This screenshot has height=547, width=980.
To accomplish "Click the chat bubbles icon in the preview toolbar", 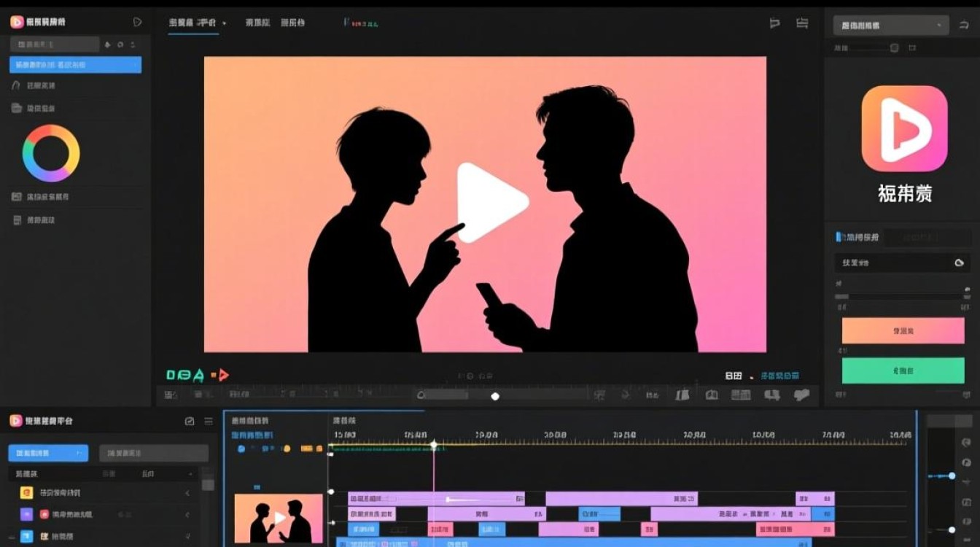I will point(772,395).
